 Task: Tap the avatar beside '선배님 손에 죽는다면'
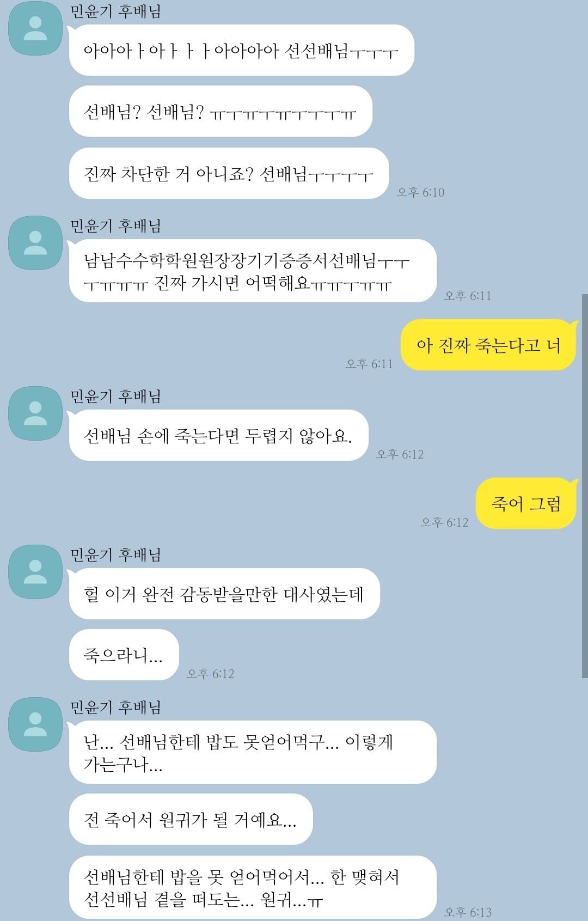click(x=35, y=413)
